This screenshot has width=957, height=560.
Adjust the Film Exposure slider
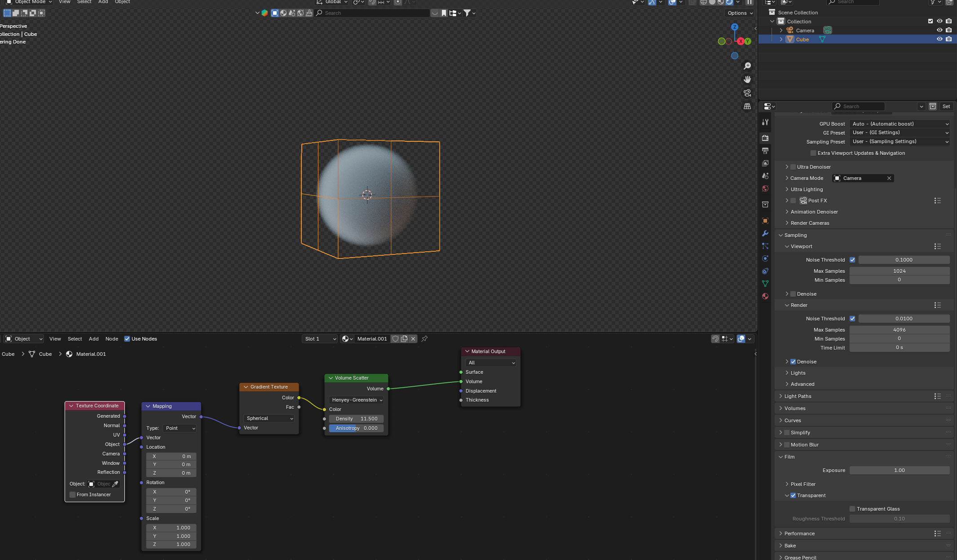tap(900, 470)
